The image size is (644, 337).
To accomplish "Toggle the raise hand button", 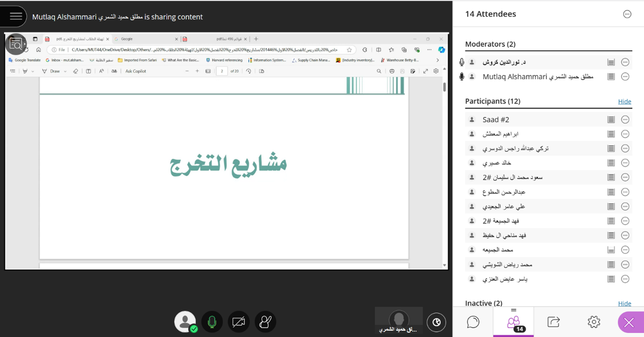I will 265,322.
